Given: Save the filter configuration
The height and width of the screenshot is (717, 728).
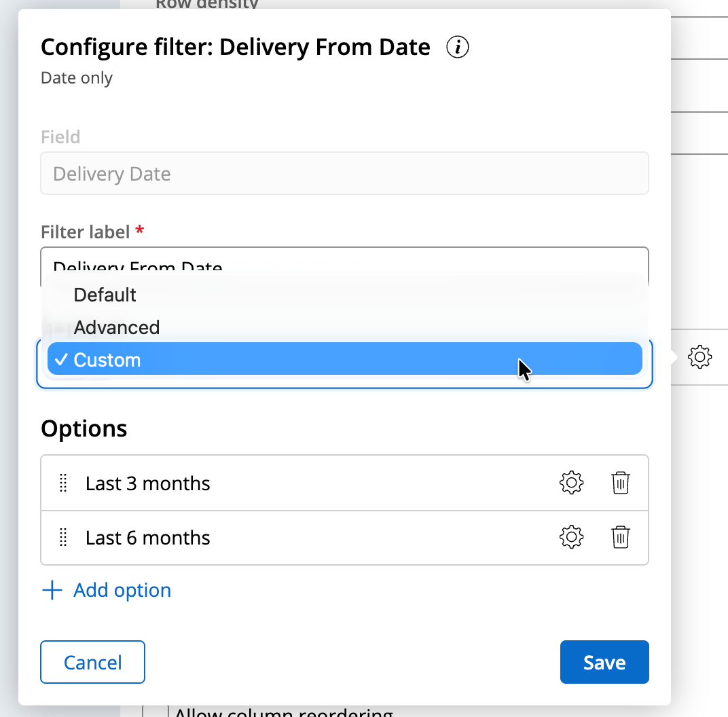Looking at the screenshot, I should (604, 662).
